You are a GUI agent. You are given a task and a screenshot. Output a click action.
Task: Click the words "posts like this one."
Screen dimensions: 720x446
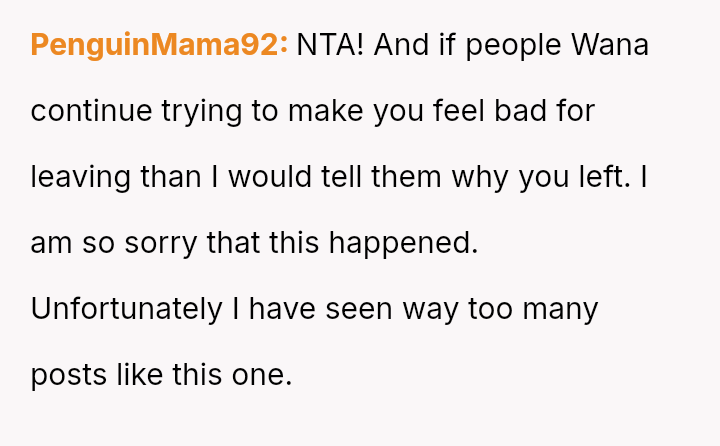(161, 375)
